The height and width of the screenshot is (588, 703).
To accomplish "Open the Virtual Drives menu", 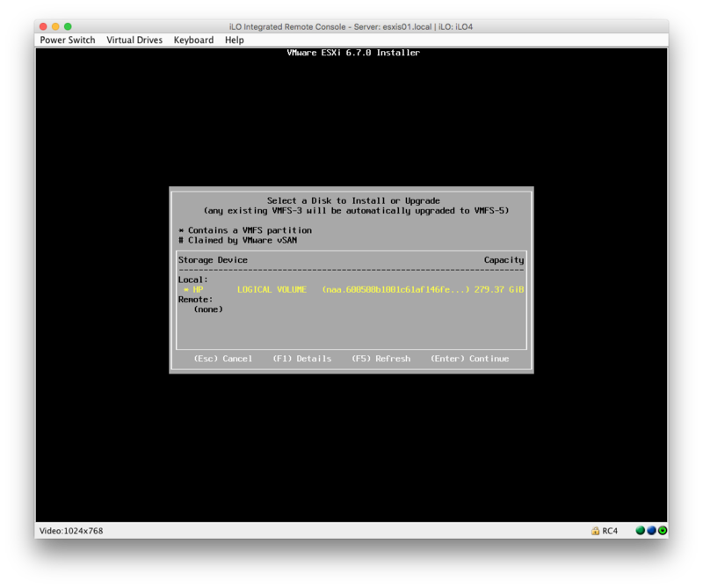I will point(134,40).
